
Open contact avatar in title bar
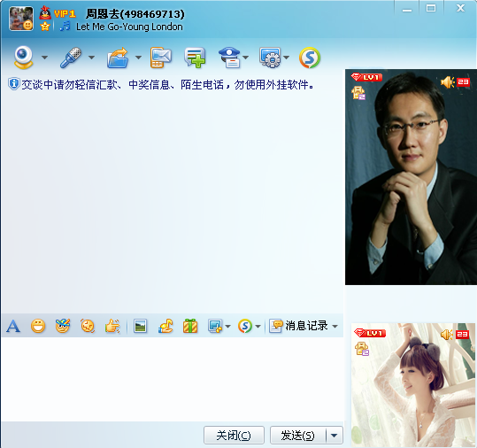[21, 19]
